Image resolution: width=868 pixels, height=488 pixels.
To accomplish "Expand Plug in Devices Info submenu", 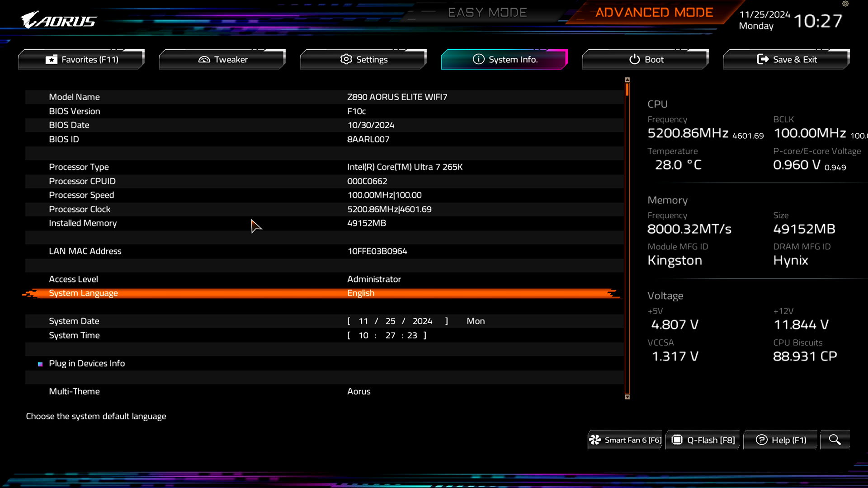I will click(87, 363).
